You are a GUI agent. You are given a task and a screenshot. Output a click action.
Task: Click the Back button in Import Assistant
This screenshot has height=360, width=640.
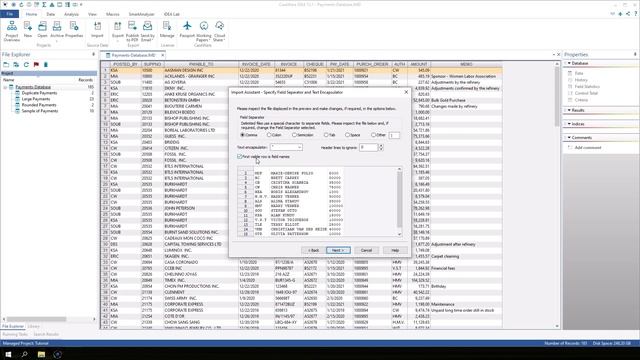pyautogui.click(x=313, y=250)
